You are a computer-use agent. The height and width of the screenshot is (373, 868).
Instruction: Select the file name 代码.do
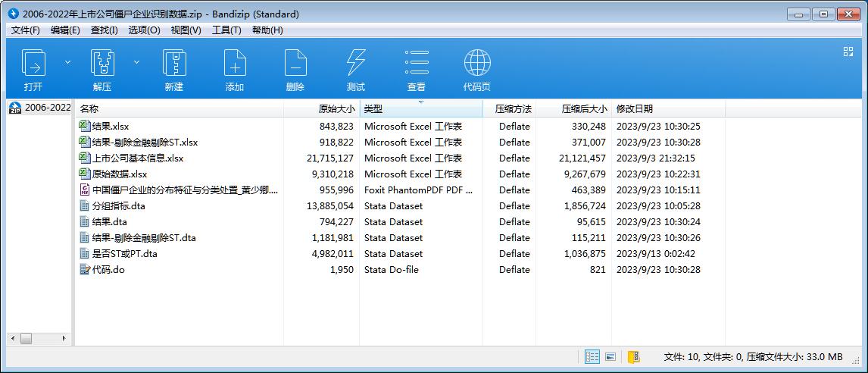108,270
